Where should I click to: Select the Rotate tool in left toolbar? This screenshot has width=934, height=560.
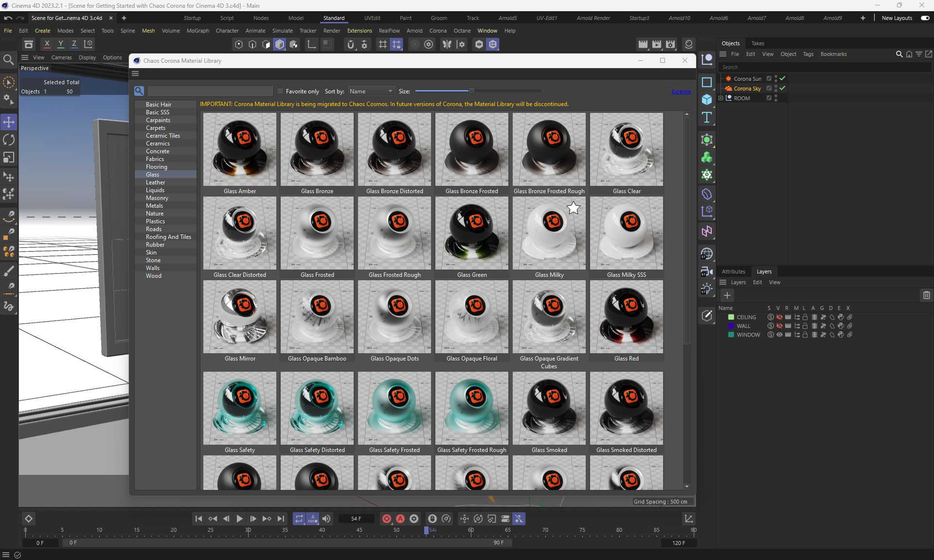point(9,140)
